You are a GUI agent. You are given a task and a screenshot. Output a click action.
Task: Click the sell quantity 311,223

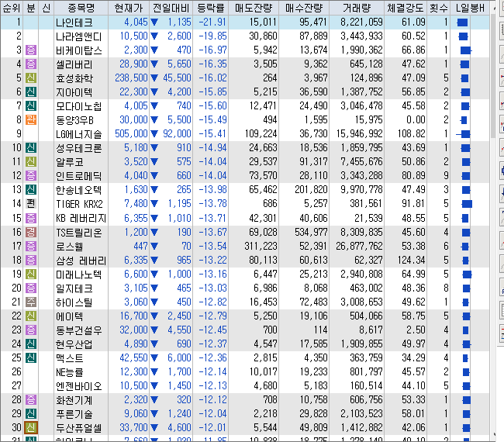pos(261,247)
